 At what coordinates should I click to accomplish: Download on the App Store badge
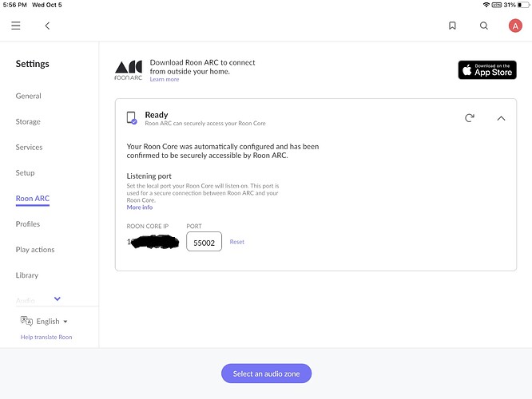pos(487,70)
